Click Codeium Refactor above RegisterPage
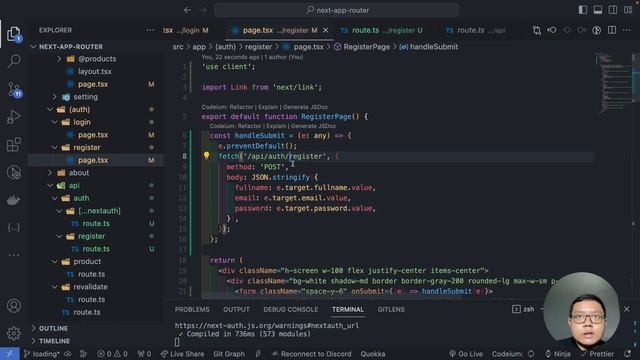The width and height of the screenshot is (640, 360). coord(241,107)
